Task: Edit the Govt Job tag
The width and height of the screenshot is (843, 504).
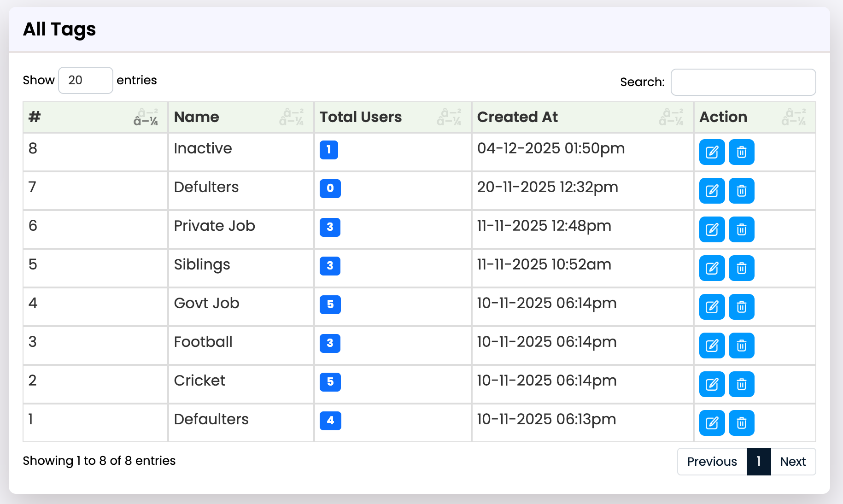Action: point(712,307)
